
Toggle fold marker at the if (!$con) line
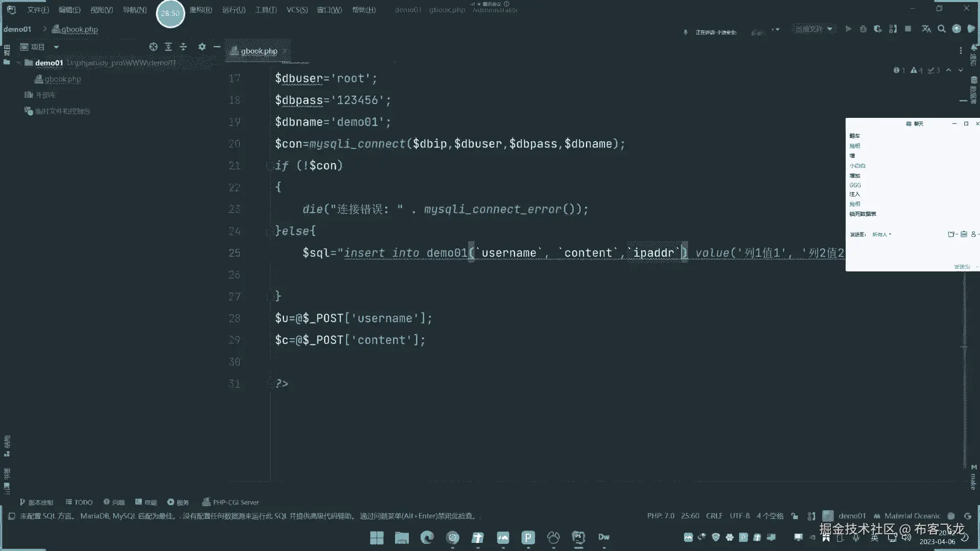point(268,166)
